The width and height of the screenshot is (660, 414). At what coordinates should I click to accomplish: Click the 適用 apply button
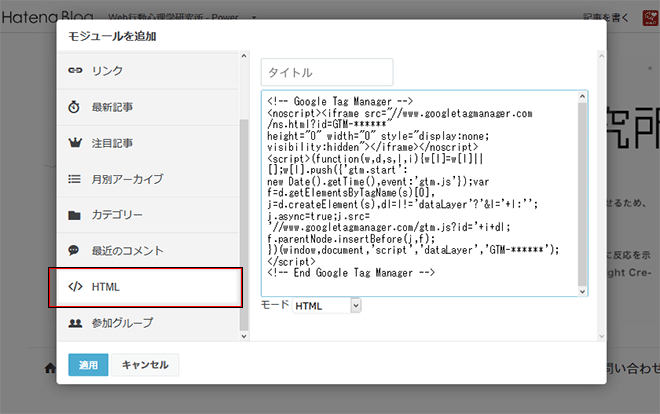[88, 365]
